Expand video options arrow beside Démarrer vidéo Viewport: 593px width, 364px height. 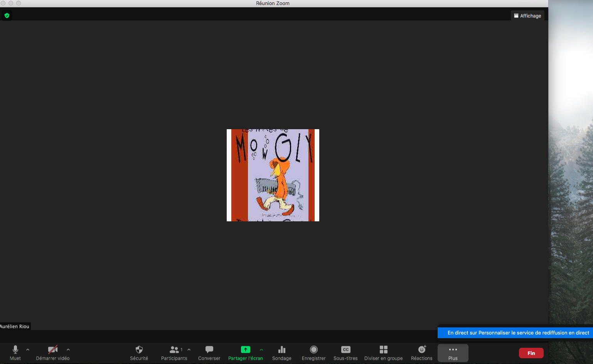pyautogui.click(x=68, y=350)
